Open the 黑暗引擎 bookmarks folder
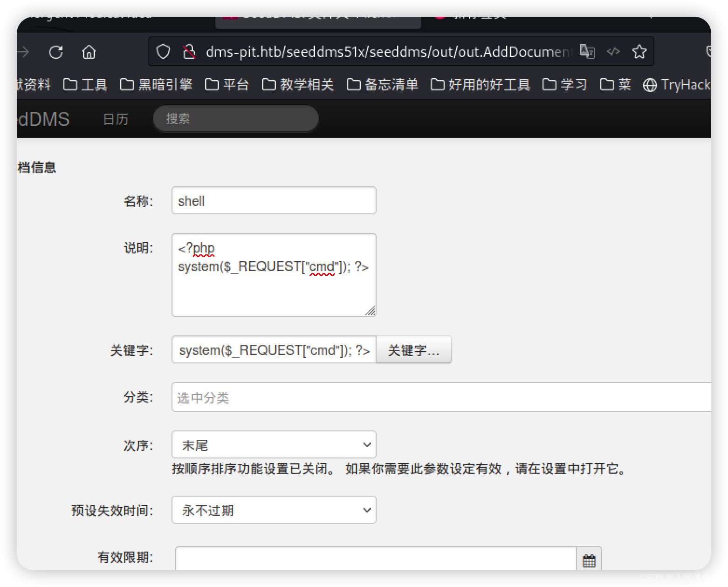The height and width of the screenshot is (587, 728). pyautogui.click(x=156, y=84)
